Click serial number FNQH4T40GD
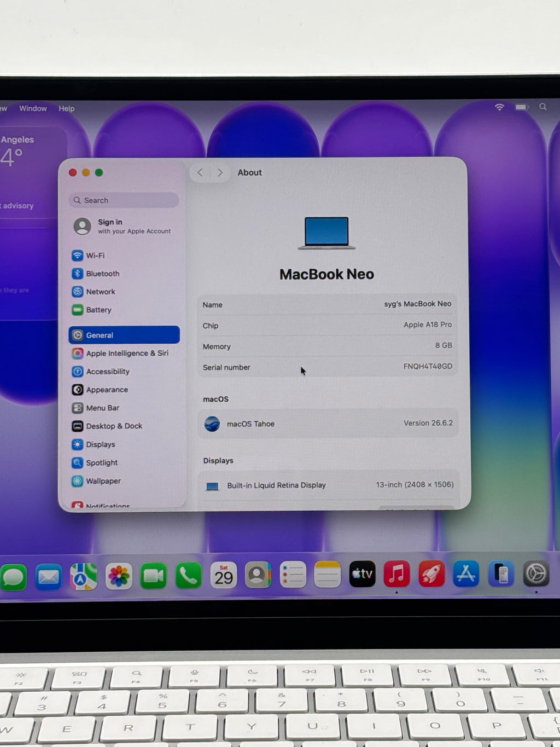560x747 pixels. coord(428,366)
